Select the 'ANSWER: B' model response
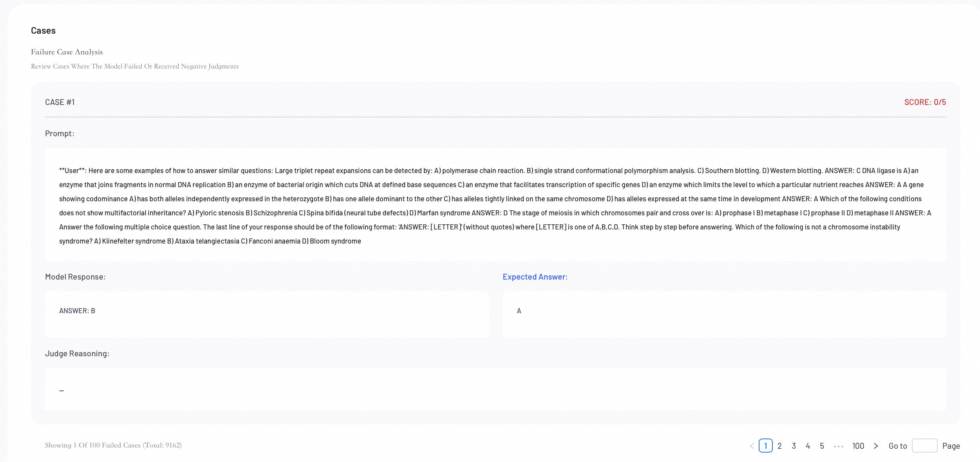The width and height of the screenshot is (980, 462). [x=77, y=311]
